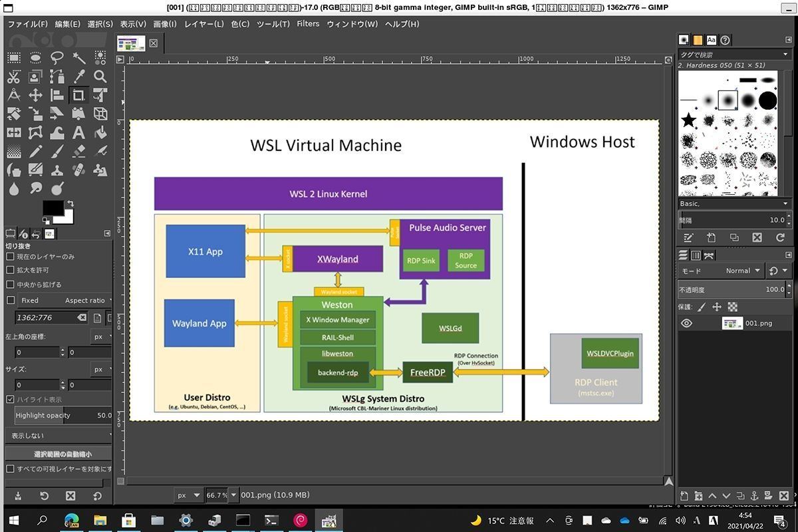Delete the layer using the bottom-right X button
798x532 pixels.
(x=783, y=496)
